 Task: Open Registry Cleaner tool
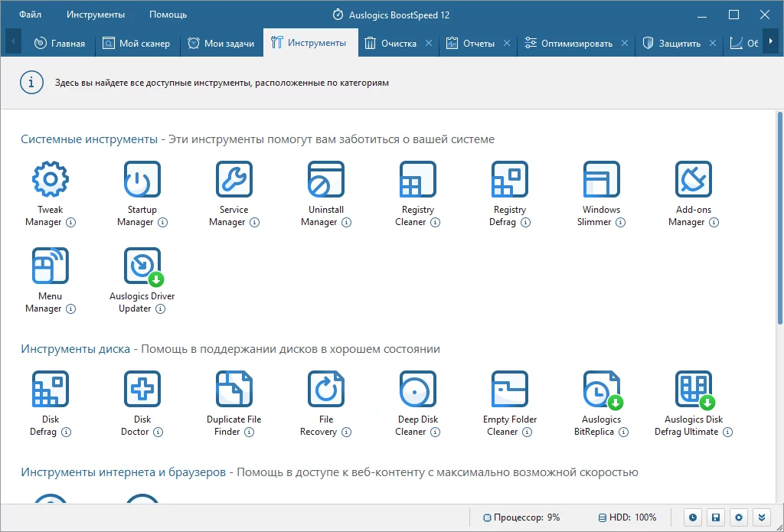[417, 179]
